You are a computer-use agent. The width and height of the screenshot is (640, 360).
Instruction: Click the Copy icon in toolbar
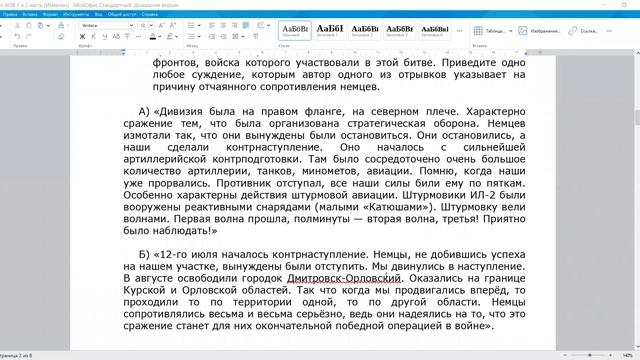point(29,25)
